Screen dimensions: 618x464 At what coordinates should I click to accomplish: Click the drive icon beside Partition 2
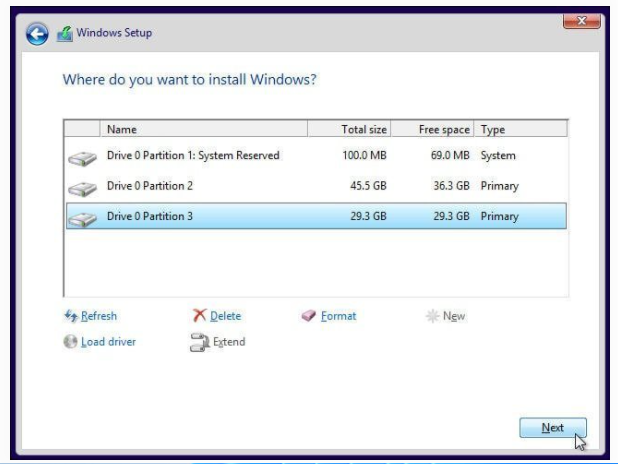click(81, 188)
